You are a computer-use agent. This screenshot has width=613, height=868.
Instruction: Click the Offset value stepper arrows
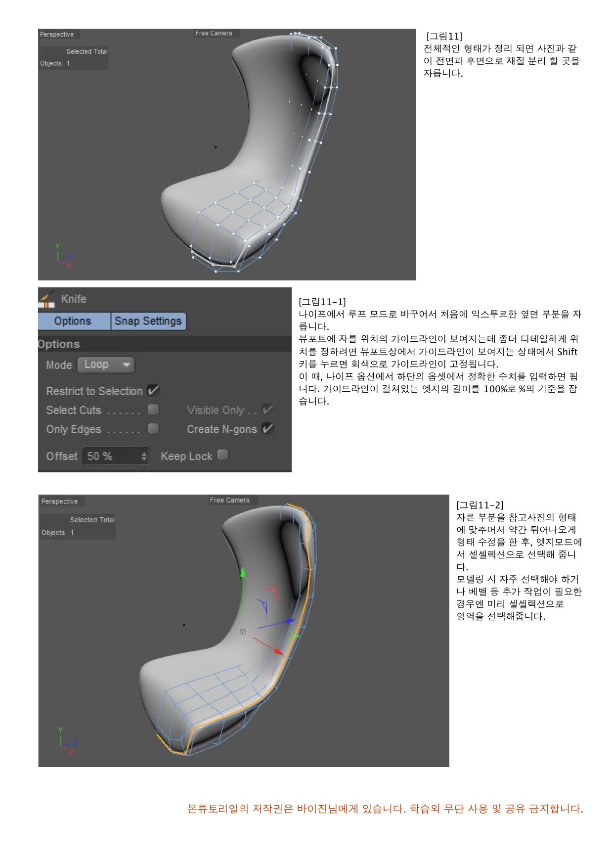pyautogui.click(x=144, y=456)
